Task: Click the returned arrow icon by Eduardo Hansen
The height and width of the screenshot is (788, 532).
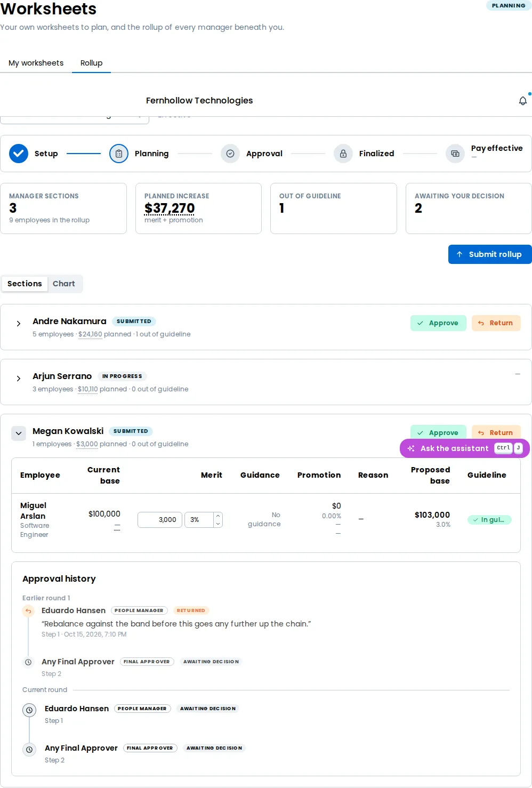Action: click(29, 611)
